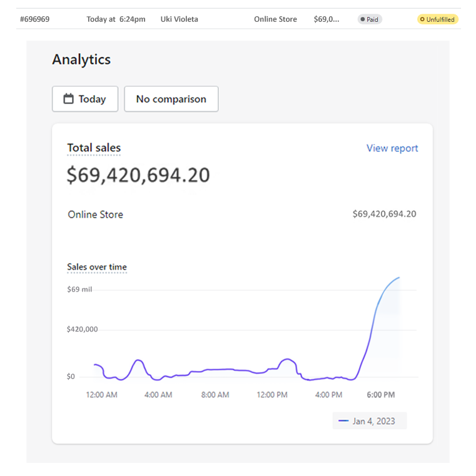Click the 12:00 AM axis label
Viewport: 476px width, 476px height.
tap(102, 395)
